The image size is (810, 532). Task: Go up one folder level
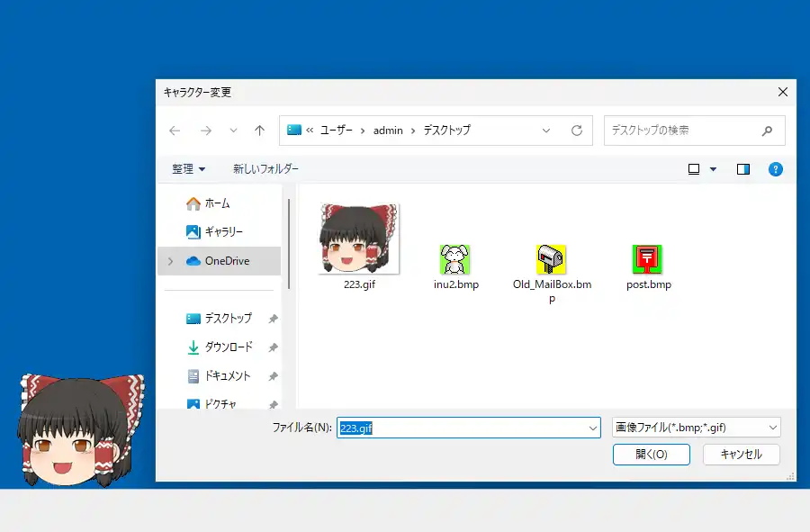pos(259,131)
